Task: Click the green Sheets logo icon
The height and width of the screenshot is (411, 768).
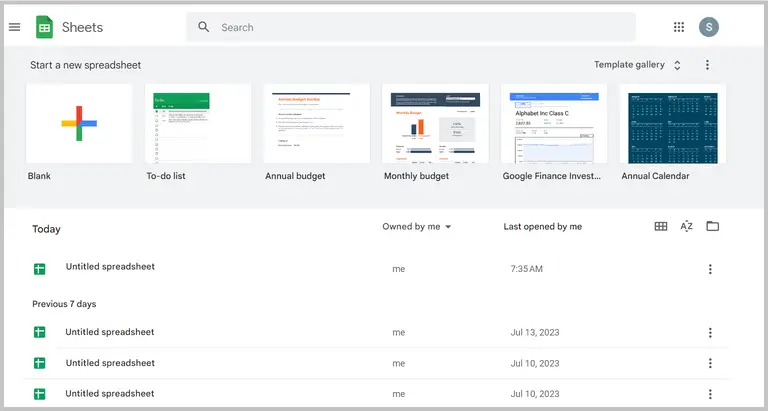Action: point(44,27)
